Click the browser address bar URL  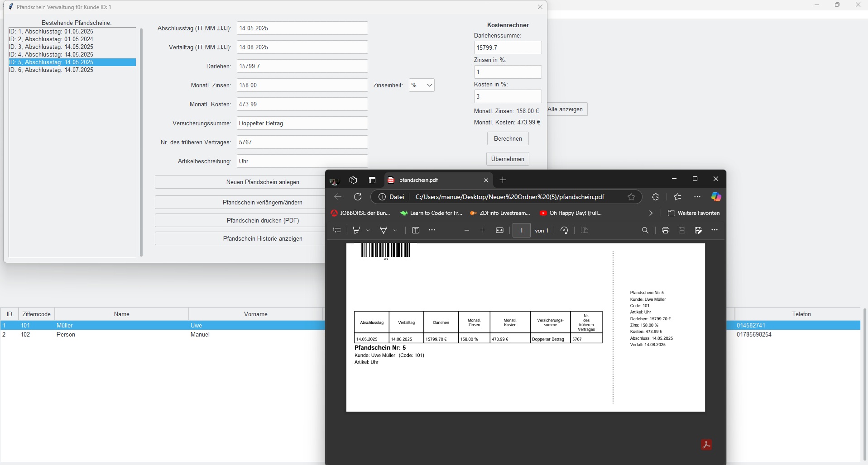510,197
